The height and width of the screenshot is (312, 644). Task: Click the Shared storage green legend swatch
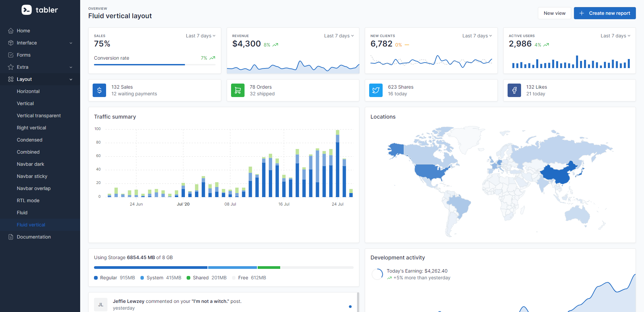[189, 278]
